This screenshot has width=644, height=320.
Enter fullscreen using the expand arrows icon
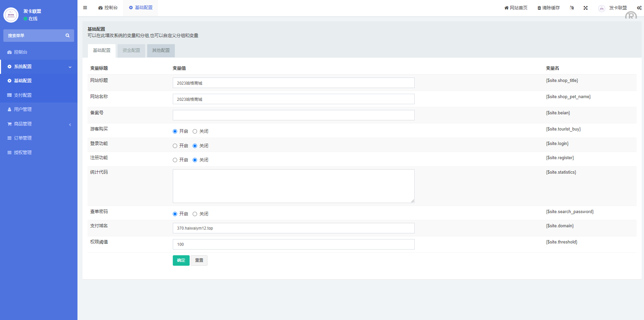coord(586,8)
